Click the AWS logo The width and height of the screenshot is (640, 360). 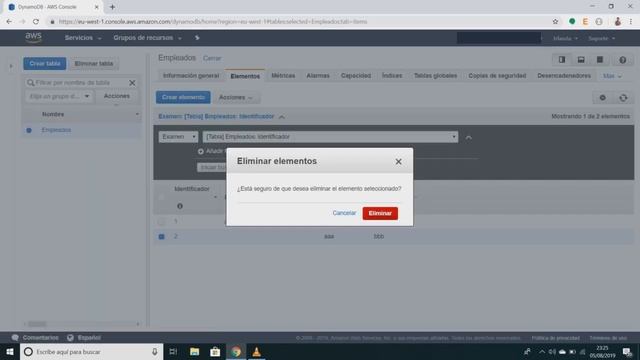33,38
